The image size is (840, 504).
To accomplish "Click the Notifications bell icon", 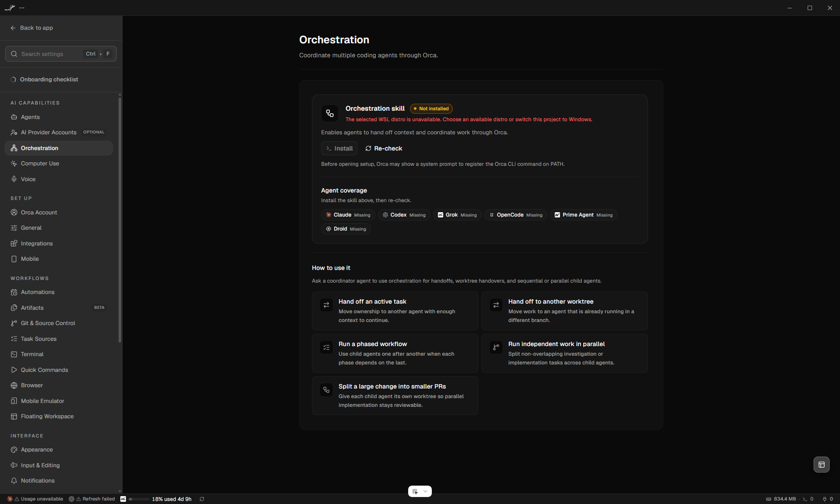I will pyautogui.click(x=14, y=481).
